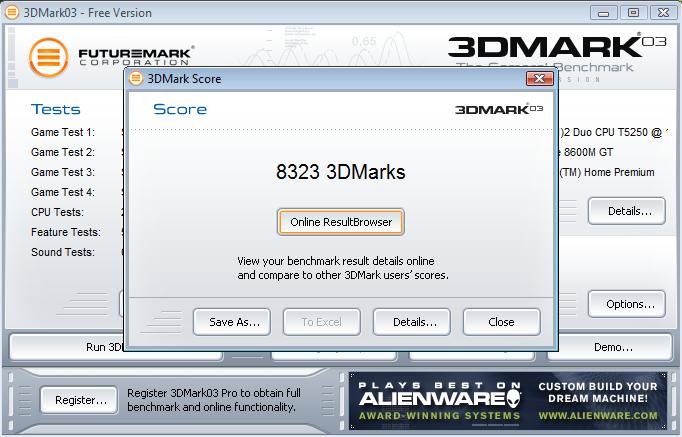This screenshot has height=437, width=682.
Task: Click the 3DMark Score dialog title icon
Action: [136, 79]
